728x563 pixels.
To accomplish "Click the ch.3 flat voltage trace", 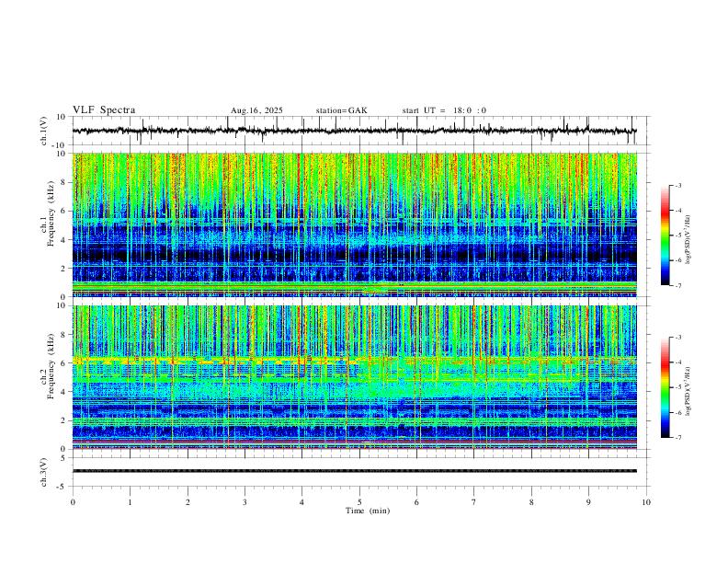I will click(x=354, y=471).
